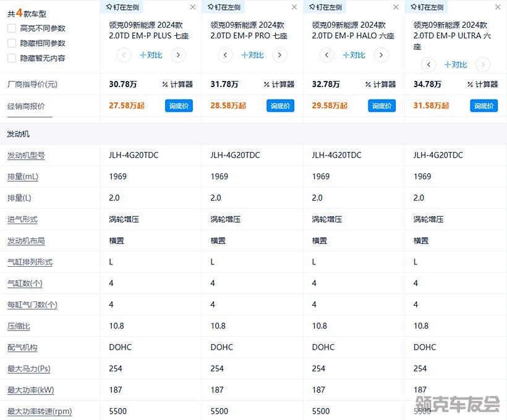This screenshot has height=420, width=507.
Task: Click 询底价 button for 29.58万起
Action: click(382, 106)
